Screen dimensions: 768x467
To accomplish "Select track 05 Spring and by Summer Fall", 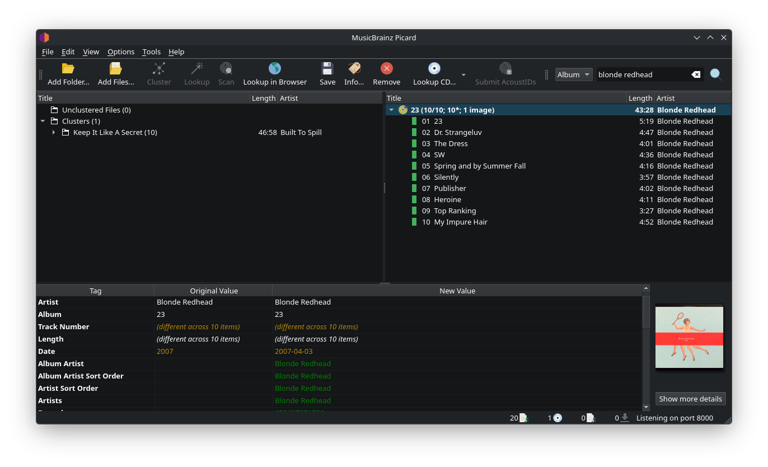I will [x=558, y=166].
